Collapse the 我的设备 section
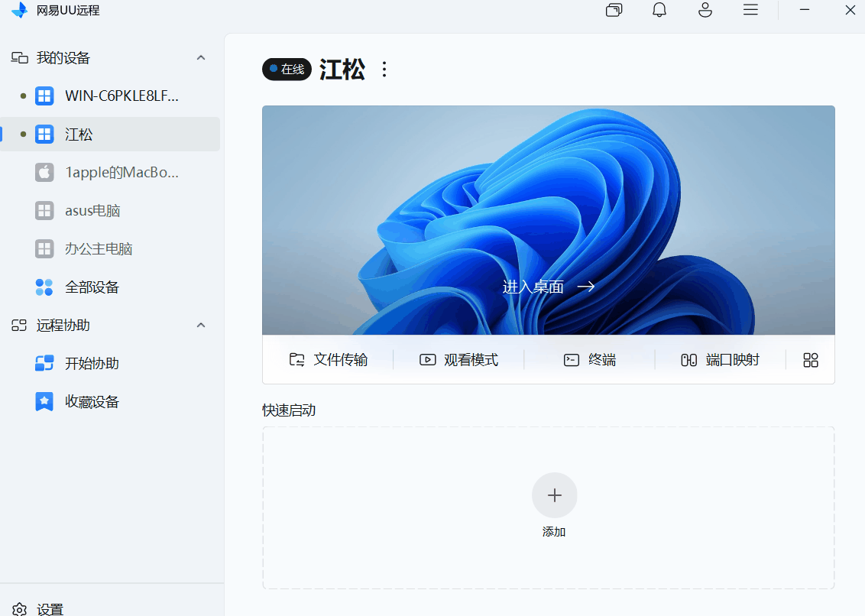This screenshot has height=616, width=865. coord(201,57)
